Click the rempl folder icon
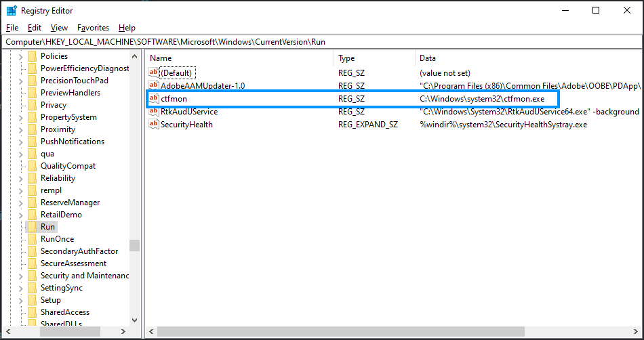 click(x=32, y=190)
